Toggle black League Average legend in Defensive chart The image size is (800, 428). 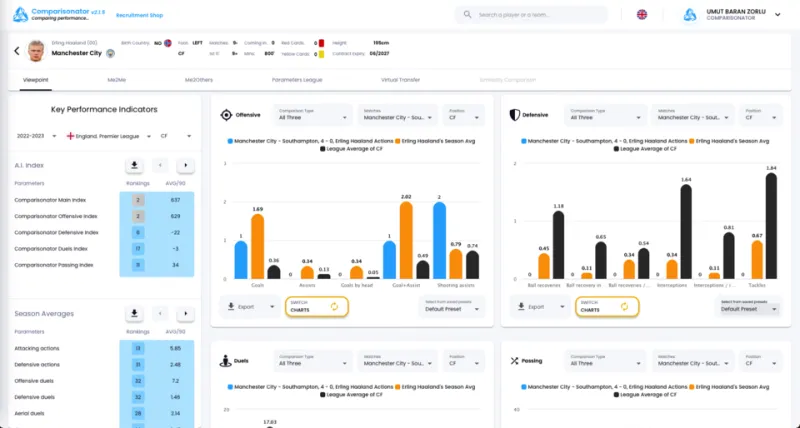coord(646,149)
